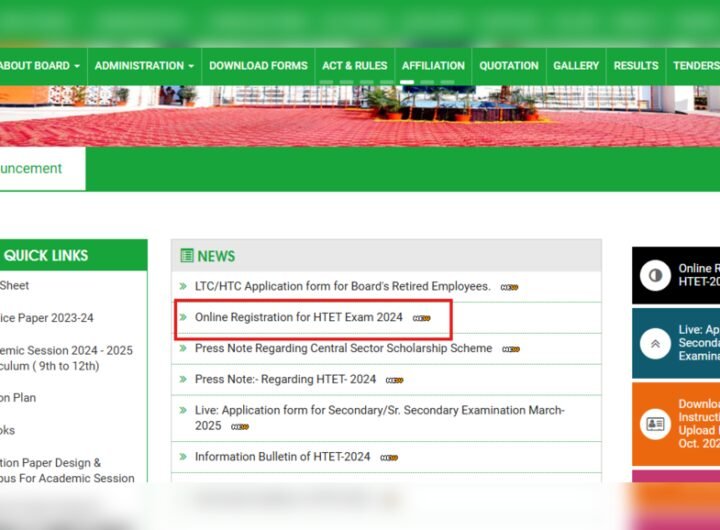Go to Act & Rules section

(354, 66)
